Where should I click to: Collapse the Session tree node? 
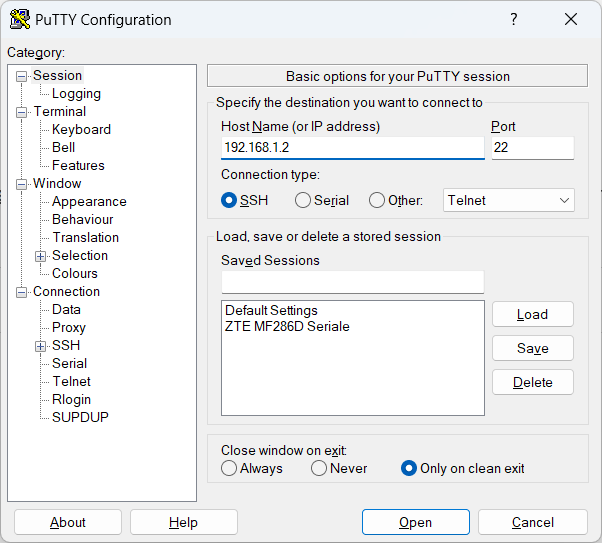[22, 76]
